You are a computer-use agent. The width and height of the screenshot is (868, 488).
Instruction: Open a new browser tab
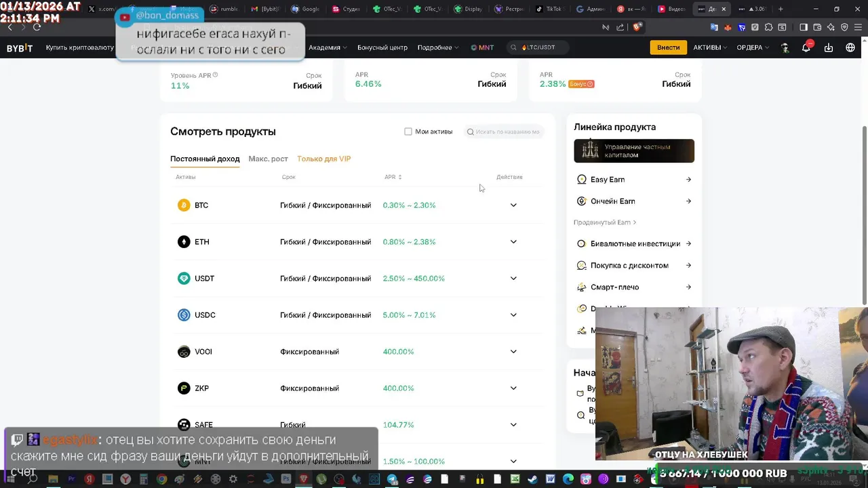[781, 9]
